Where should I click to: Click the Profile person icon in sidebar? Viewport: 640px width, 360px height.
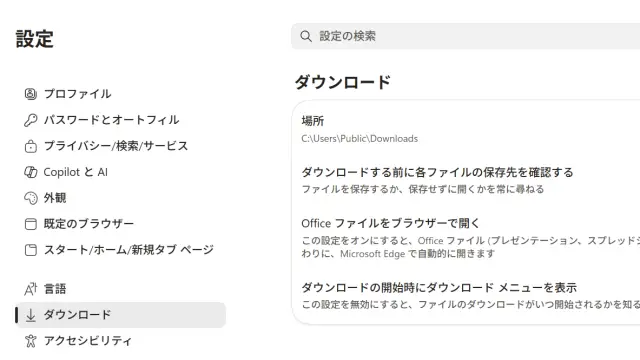[x=31, y=94]
